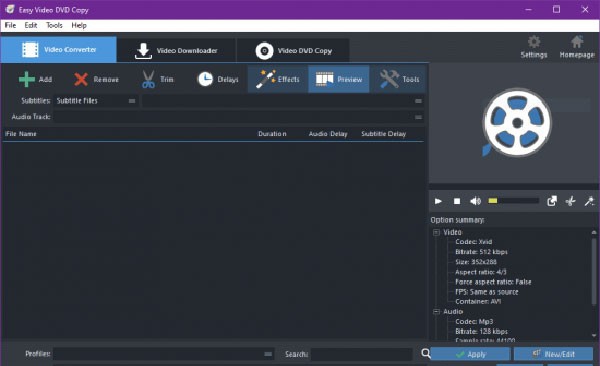Switch to the Video DVD Copy tab

point(293,50)
